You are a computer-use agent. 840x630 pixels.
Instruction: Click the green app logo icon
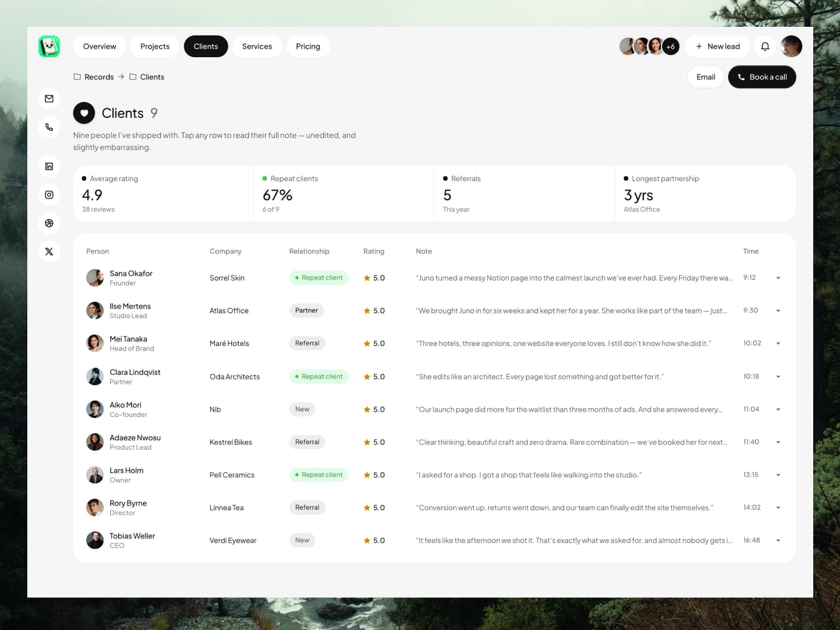click(x=49, y=46)
